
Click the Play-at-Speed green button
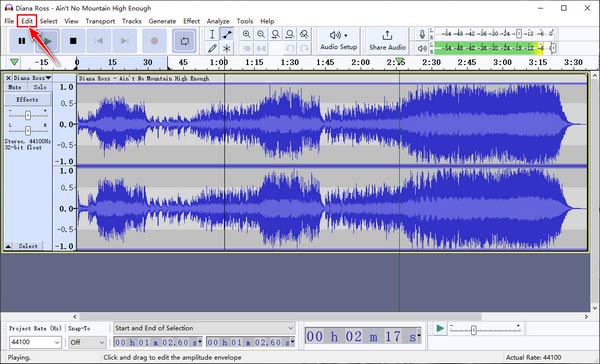[440, 328]
